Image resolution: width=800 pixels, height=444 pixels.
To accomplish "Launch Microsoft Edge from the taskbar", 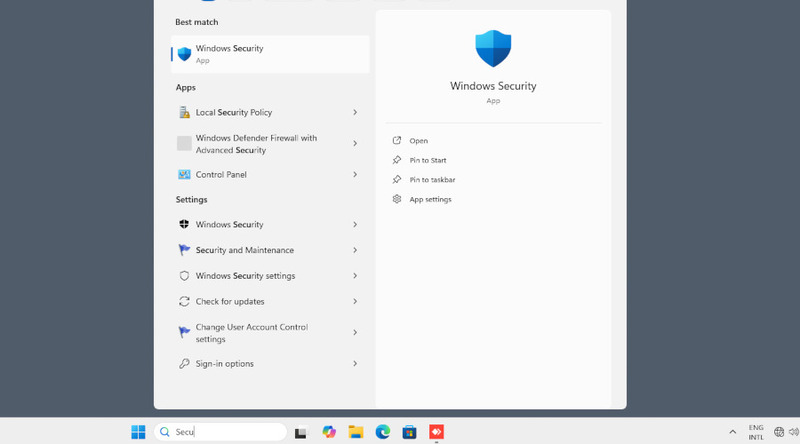I will pyautogui.click(x=383, y=432).
